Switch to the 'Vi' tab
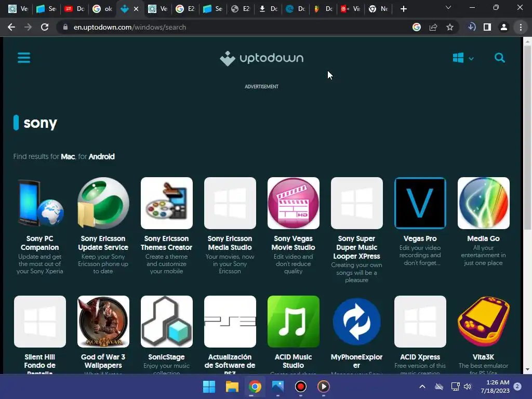The image size is (532, 399). (x=351, y=9)
